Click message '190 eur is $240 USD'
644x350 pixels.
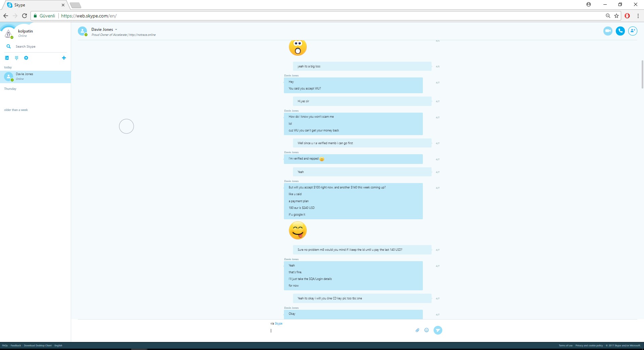tap(302, 208)
